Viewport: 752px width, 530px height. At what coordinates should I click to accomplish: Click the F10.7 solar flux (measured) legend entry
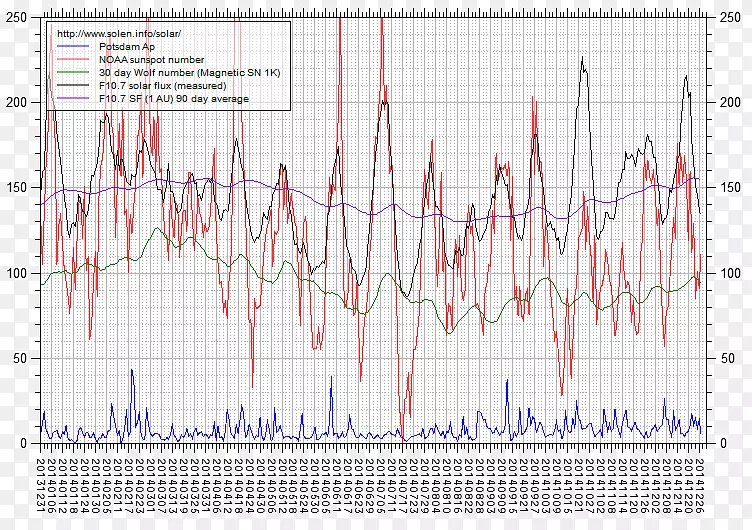pos(163,86)
